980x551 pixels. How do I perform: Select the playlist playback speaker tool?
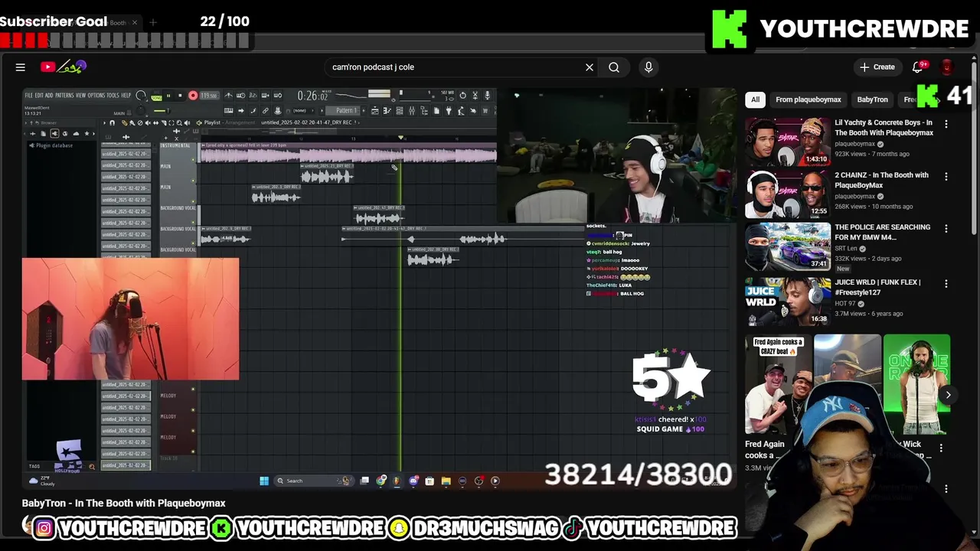tap(187, 122)
